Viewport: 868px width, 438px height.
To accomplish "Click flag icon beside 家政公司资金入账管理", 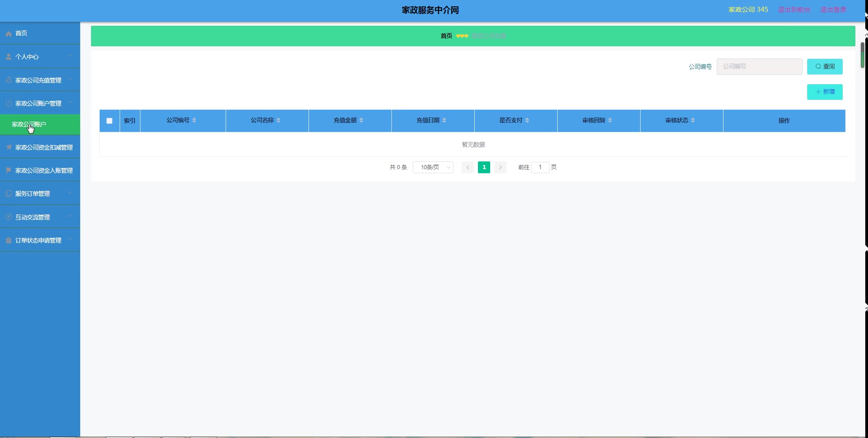I will pyautogui.click(x=9, y=170).
